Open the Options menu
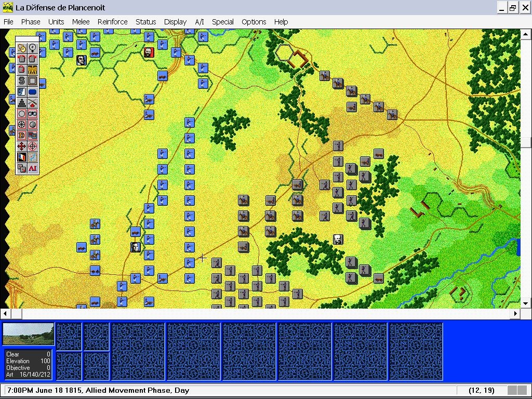The height and width of the screenshot is (399, 532). click(254, 22)
